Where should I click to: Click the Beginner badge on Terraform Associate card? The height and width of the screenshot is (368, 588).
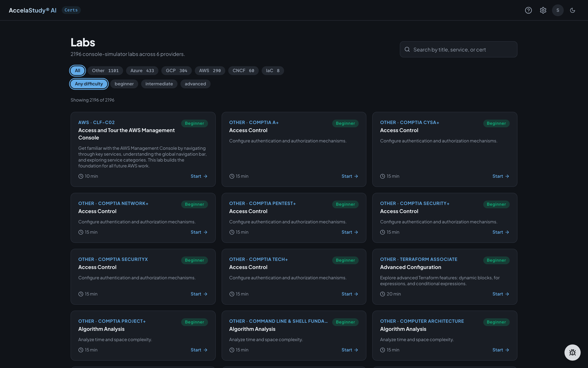[496, 260]
